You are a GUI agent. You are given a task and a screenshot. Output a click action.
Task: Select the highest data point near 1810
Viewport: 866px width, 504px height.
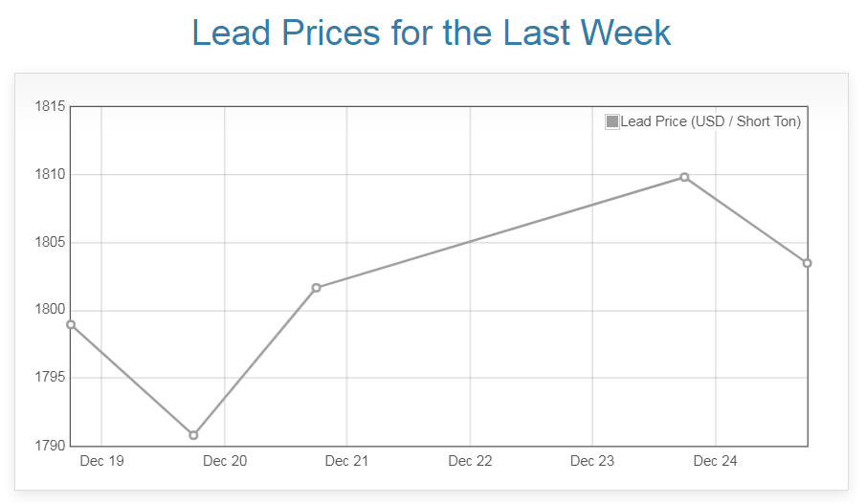684,177
